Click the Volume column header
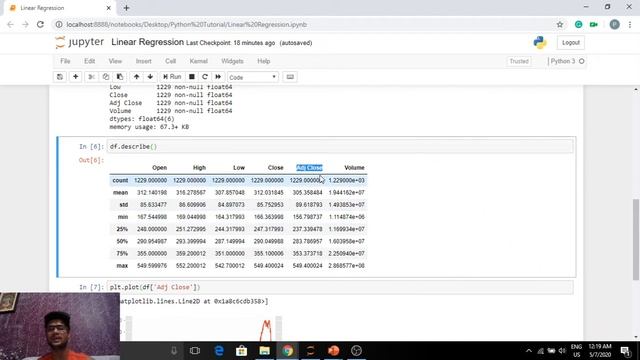The height and width of the screenshot is (360, 640). pos(354,168)
